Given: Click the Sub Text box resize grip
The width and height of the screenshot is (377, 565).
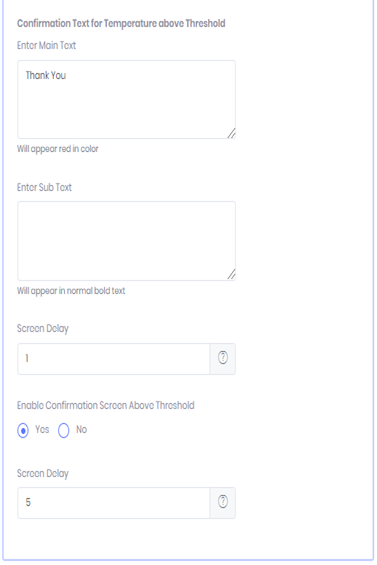Looking at the screenshot, I should pyautogui.click(x=231, y=275).
